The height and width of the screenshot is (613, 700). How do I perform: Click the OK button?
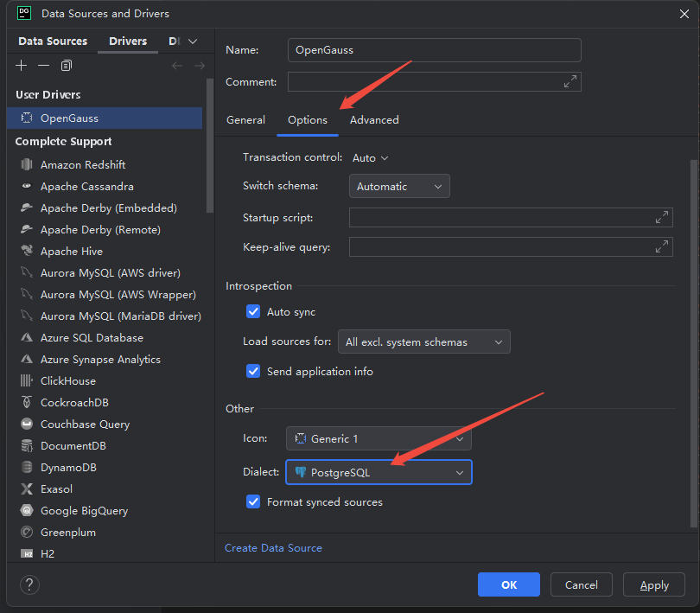click(x=508, y=584)
